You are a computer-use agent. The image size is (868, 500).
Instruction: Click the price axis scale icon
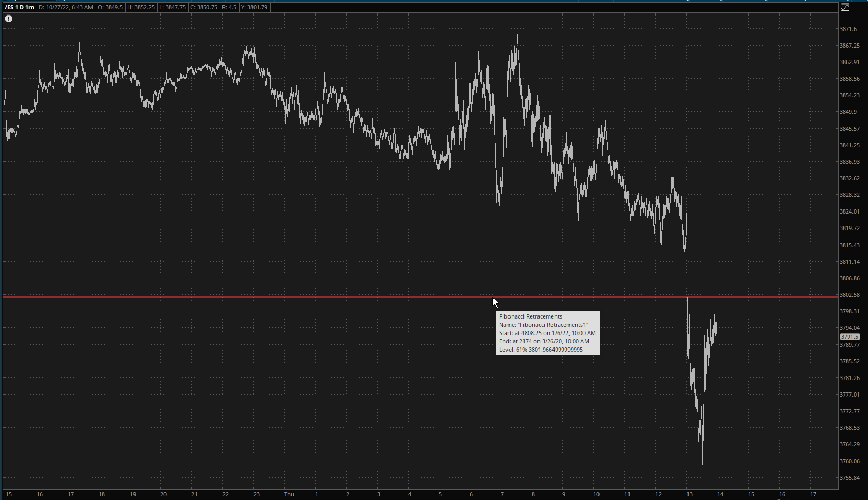pos(845,7)
